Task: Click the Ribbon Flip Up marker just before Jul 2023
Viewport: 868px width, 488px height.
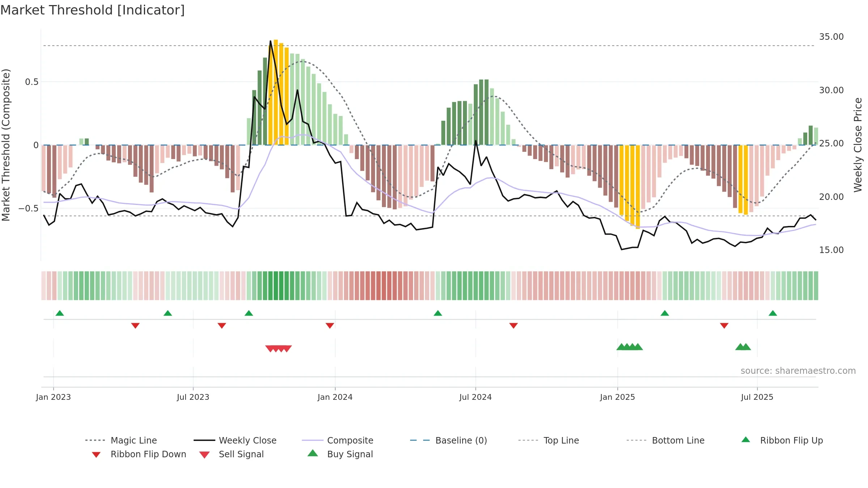Action: pyautogui.click(x=168, y=313)
